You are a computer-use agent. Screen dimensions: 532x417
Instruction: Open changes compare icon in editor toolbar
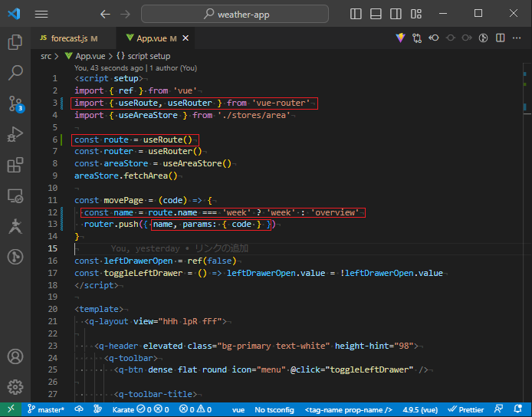click(417, 38)
